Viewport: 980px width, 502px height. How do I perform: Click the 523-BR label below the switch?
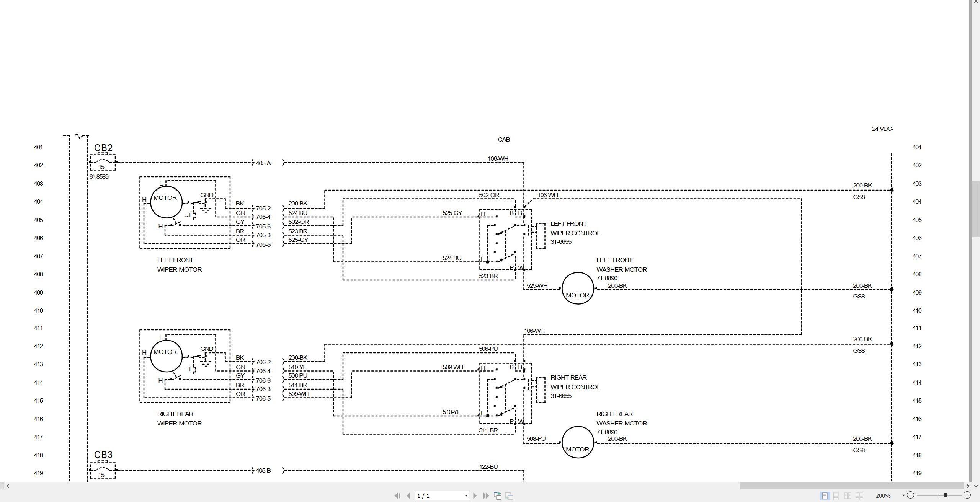[x=488, y=276]
